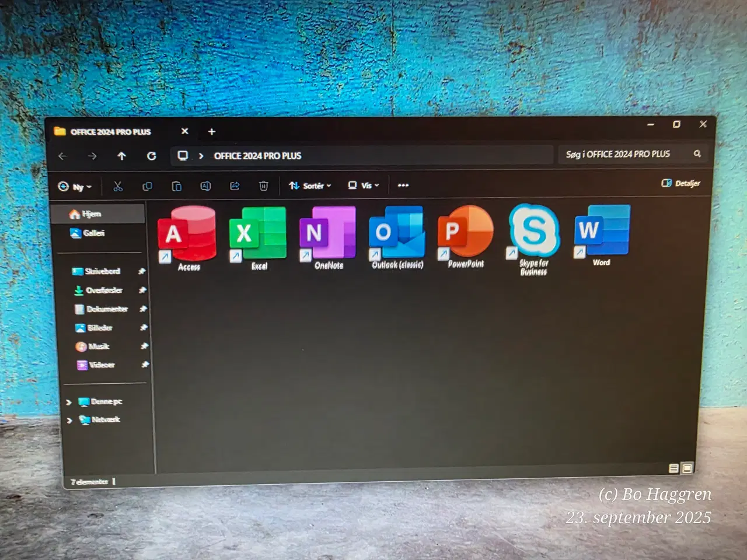Image resolution: width=747 pixels, height=560 pixels.
Task: Open the Vis dropdown
Action: (364, 185)
